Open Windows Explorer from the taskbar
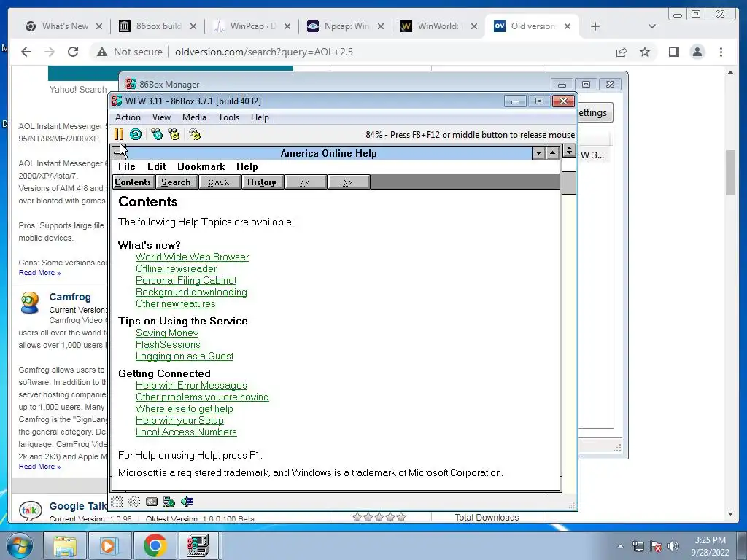Screen dimensions: 747x560 point(65,545)
